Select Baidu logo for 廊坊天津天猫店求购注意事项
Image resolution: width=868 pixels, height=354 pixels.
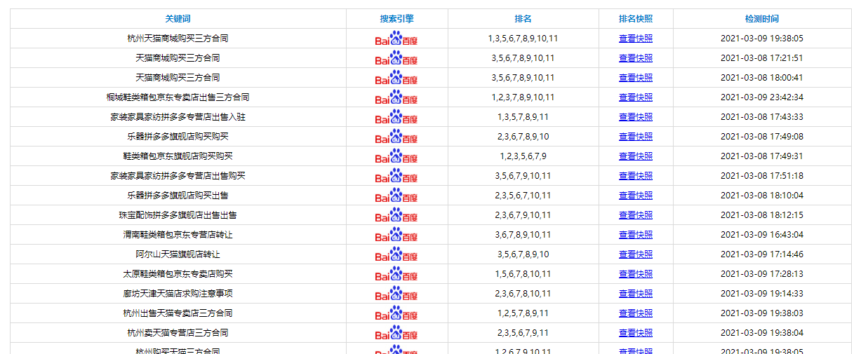tap(396, 294)
